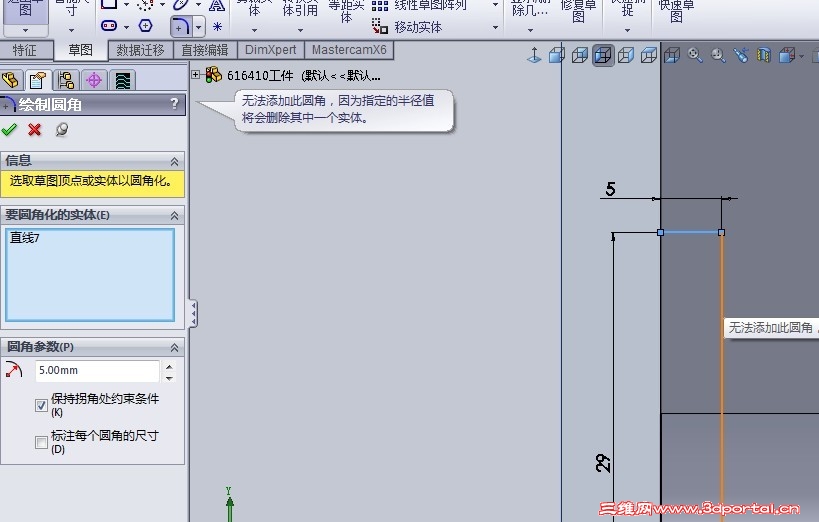Select shaded with edges display style
The image size is (819, 522).
pos(557,55)
